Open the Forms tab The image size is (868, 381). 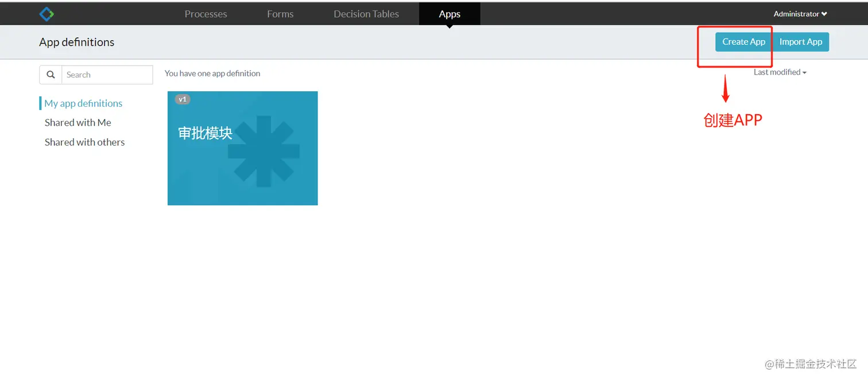click(x=280, y=14)
